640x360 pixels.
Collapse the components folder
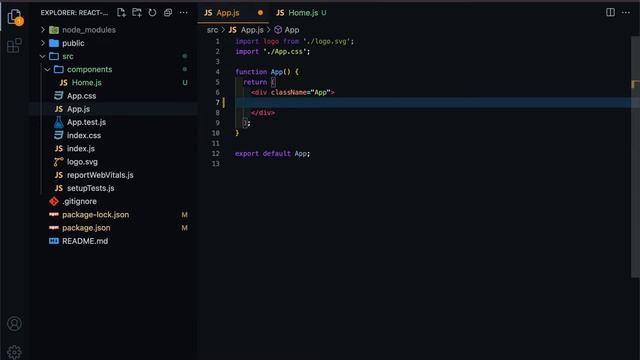point(48,69)
